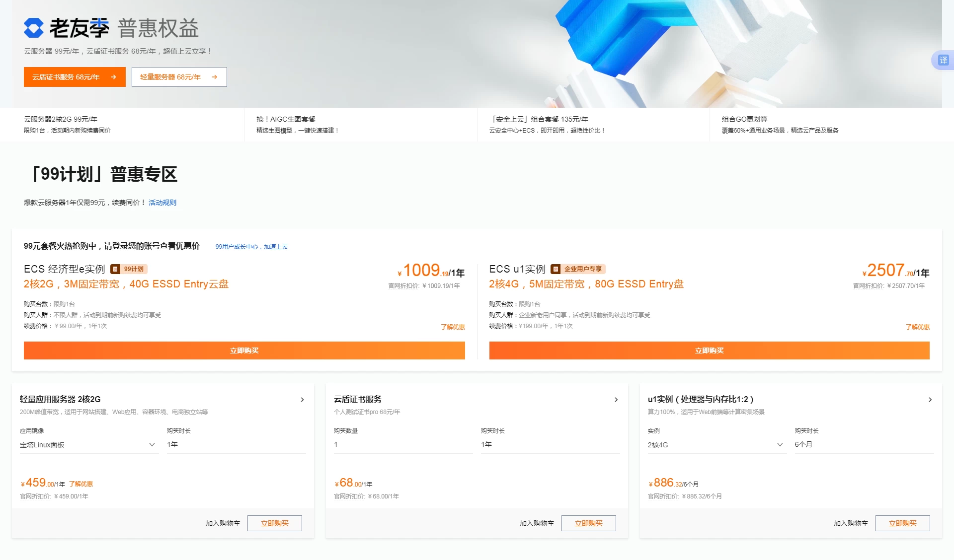Open 轻量应用服务器 2核2G card arrow

click(x=302, y=400)
